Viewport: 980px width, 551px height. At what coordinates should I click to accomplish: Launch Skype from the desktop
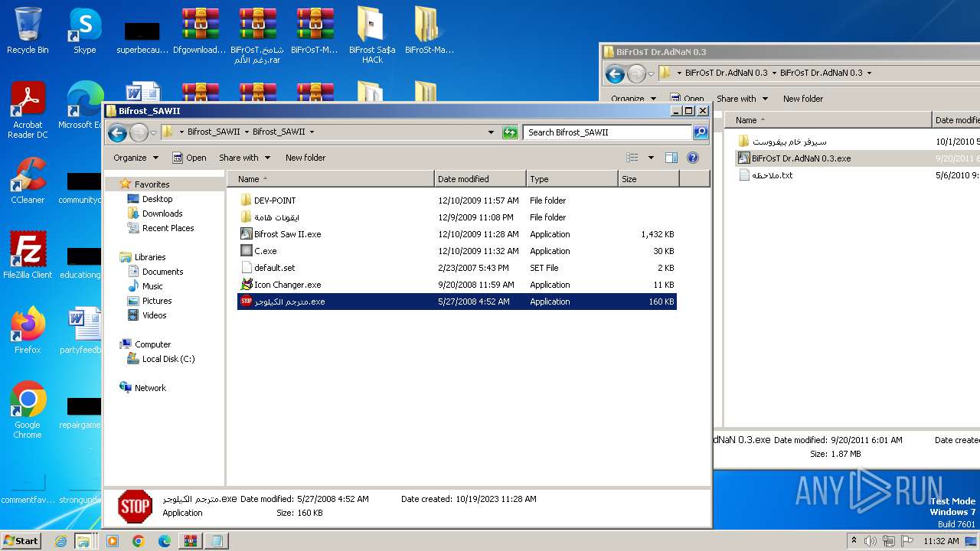pos(85,31)
